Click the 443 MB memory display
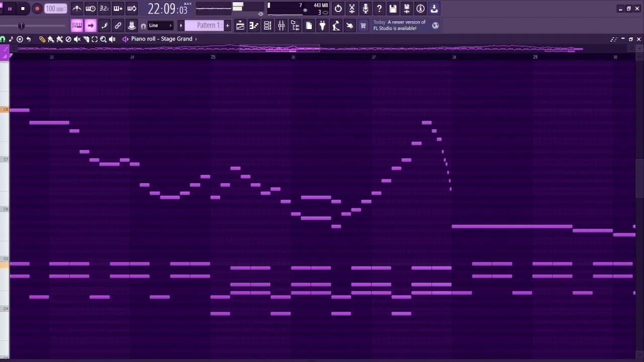 pyautogui.click(x=320, y=6)
